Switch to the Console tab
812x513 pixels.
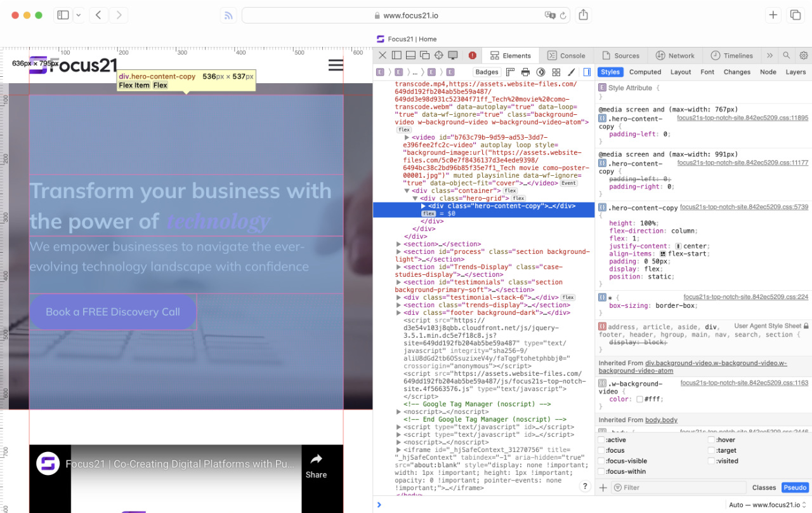[566, 55]
